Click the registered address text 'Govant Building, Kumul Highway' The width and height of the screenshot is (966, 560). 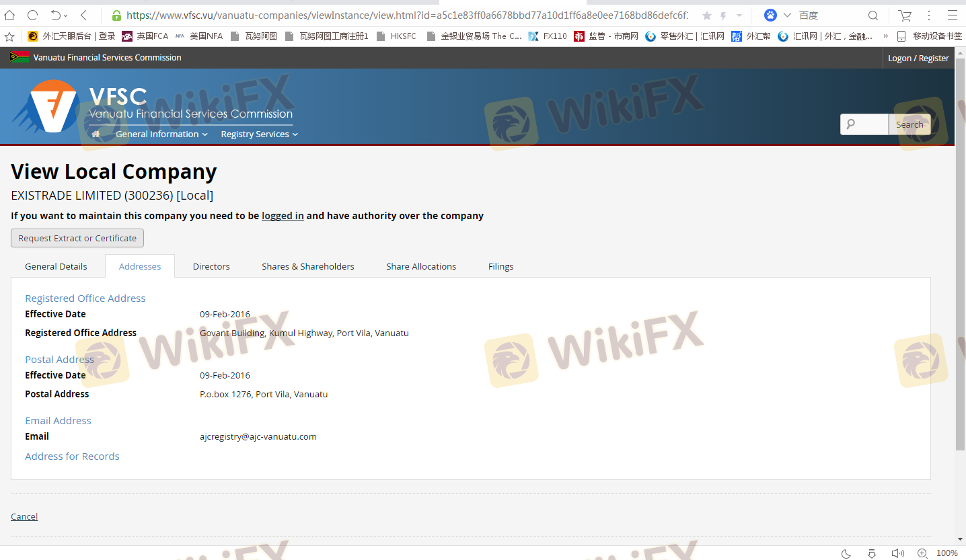[266, 333]
